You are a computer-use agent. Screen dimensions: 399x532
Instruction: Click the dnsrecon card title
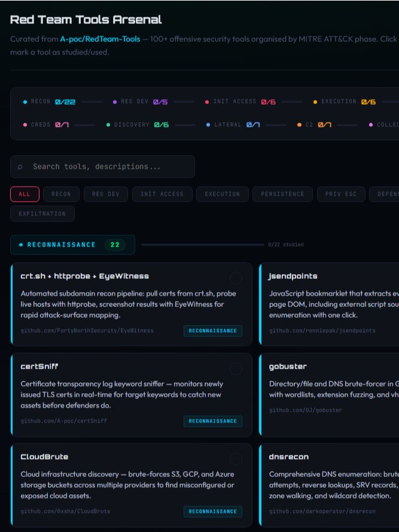coord(289,457)
